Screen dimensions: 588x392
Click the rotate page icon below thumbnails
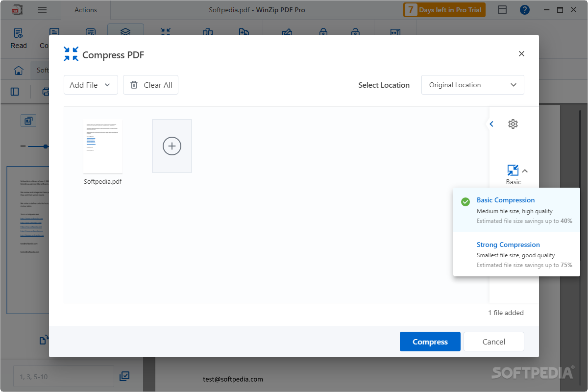click(x=44, y=340)
